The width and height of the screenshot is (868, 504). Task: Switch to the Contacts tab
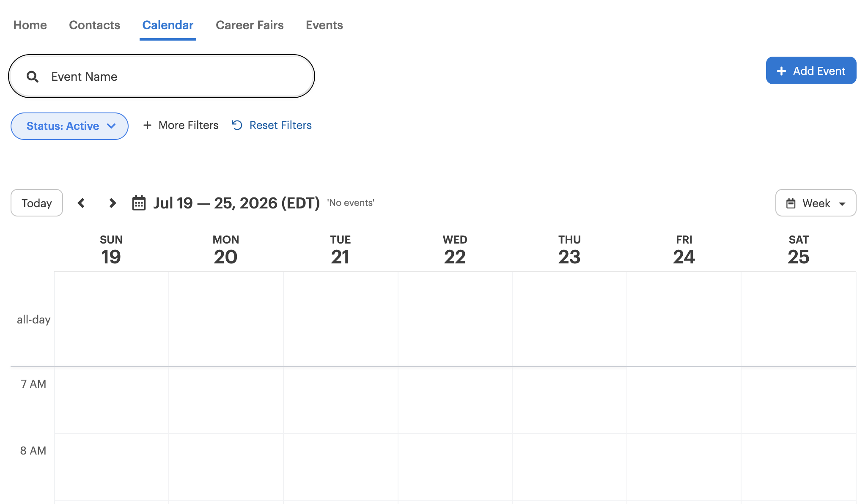pyautogui.click(x=95, y=25)
